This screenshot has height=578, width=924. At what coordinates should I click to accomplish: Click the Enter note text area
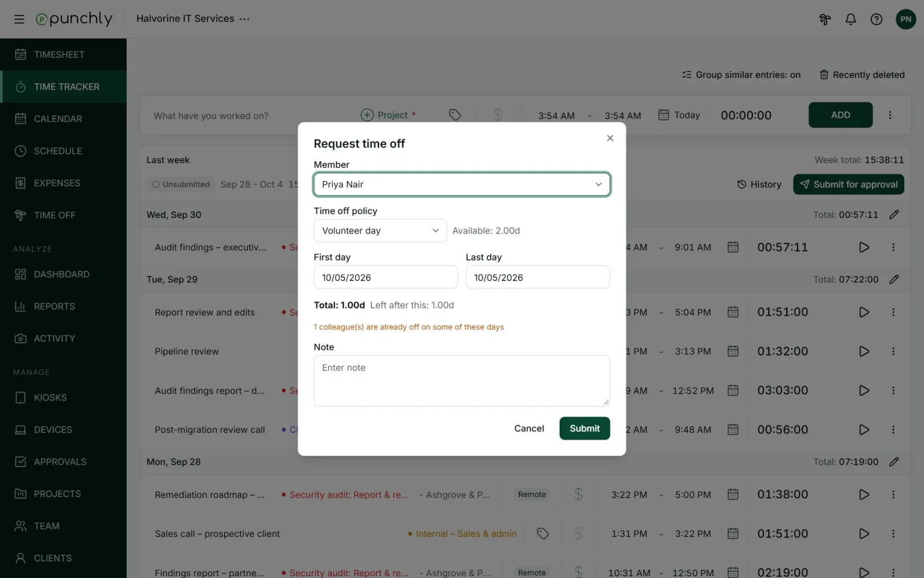pyautogui.click(x=462, y=380)
